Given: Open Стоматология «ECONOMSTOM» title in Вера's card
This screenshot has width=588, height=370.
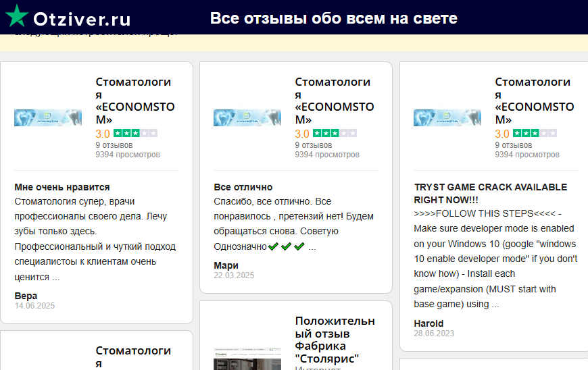Looking at the screenshot, I should point(135,101).
